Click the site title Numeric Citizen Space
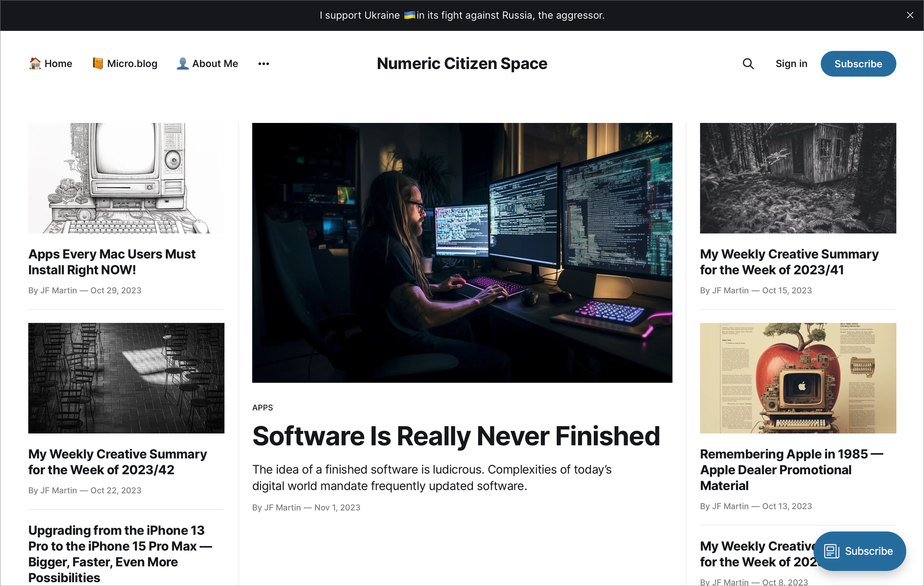The width and height of the screenshot is (924, 586). pyautogui.click(x=462, y=63)
